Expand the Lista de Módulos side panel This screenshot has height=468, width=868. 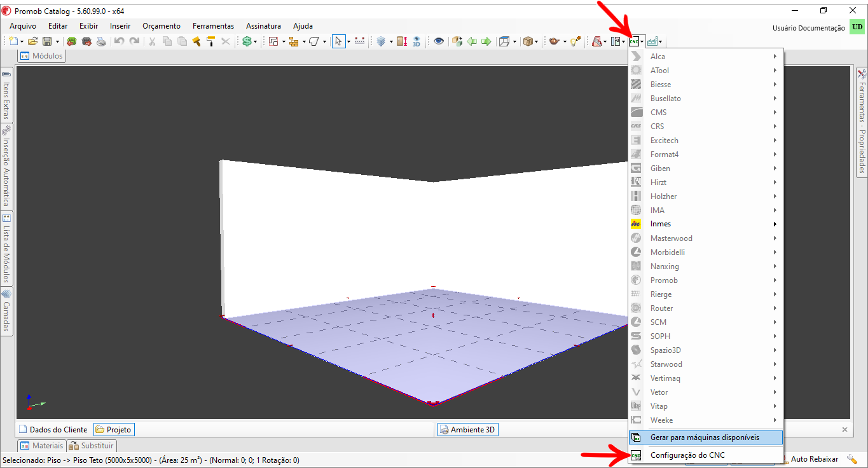[x=6, y=249]
